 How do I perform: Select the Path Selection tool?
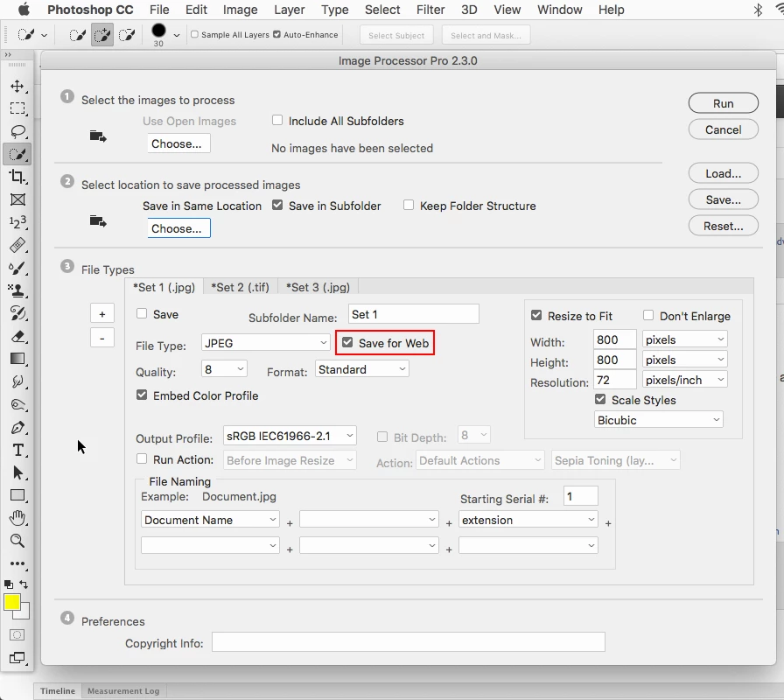[x=17, y=472]
